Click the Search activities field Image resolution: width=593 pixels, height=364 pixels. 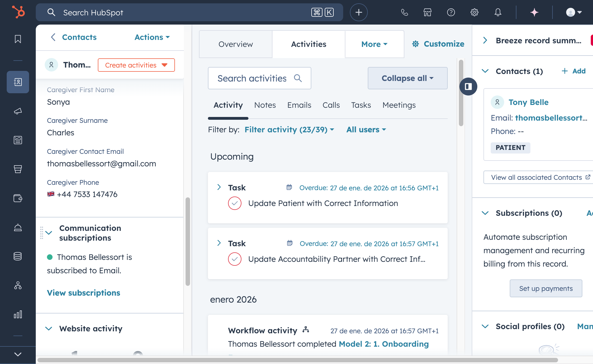click(x=260, y=78)
